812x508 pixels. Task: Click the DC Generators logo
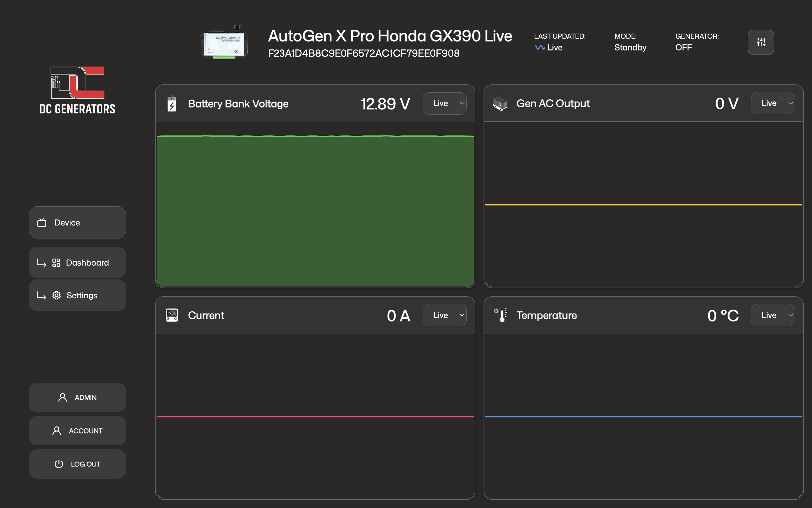pos(78,90)
